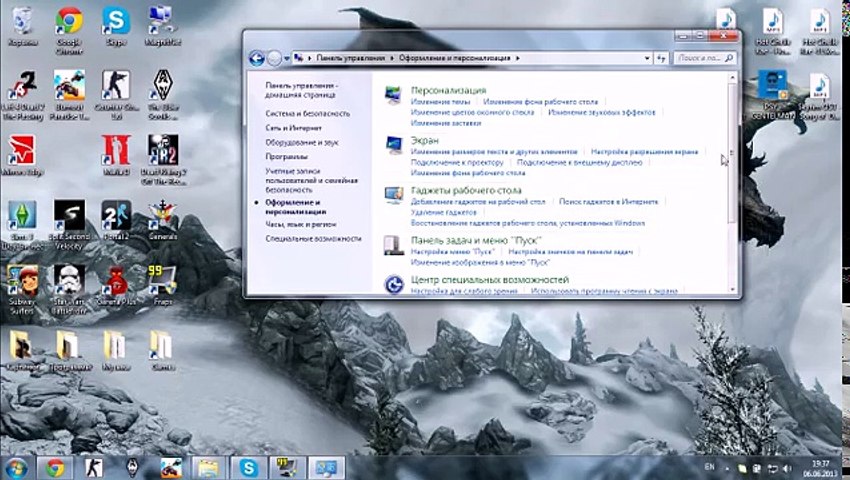Refresh the Control Panel address bar
850x480 pixels.
pyautogui.click(x=661, y=58)
